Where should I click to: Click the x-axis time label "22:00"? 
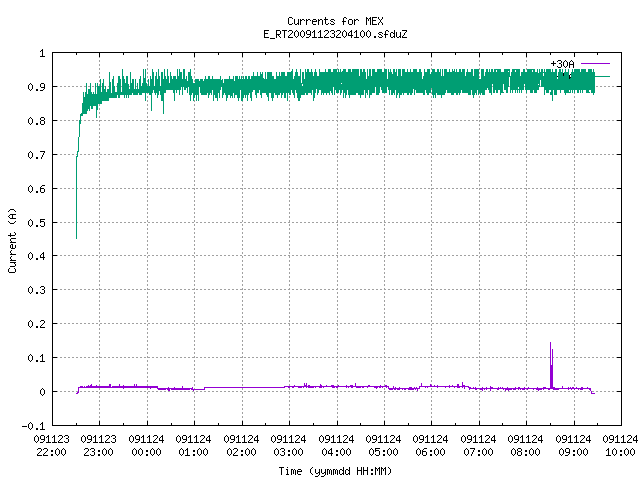pyautogui.click(x=51, y=452)
